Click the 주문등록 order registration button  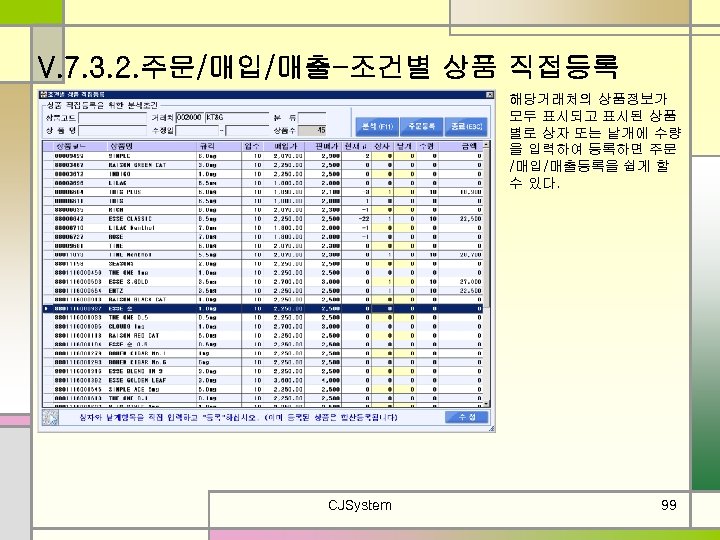point(422,126)
